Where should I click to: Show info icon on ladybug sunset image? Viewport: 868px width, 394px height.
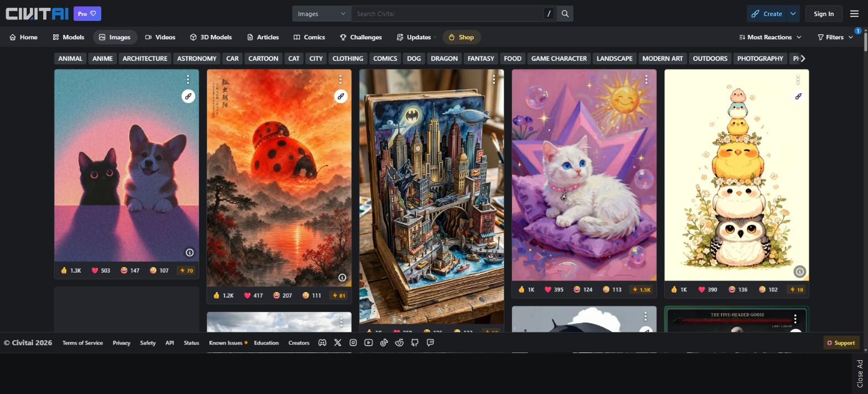[342, 278]
